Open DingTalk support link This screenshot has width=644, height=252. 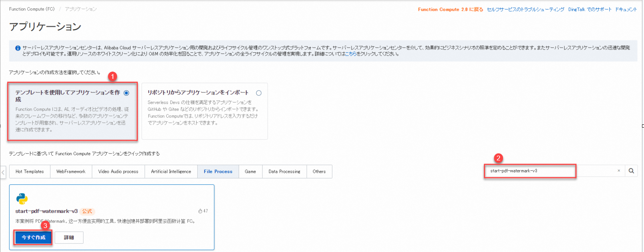click(x=590, y=9)
